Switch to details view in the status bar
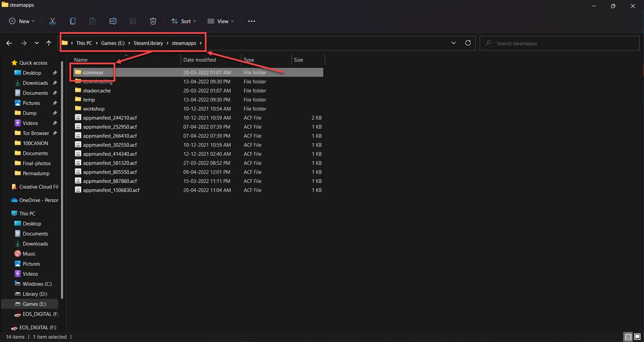The width and height of the screenshot is (644, 342). pos(628,336)
